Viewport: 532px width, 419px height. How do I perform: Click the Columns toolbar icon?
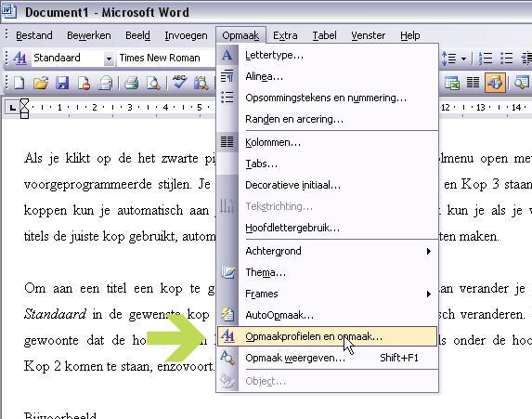click(473, 83)
